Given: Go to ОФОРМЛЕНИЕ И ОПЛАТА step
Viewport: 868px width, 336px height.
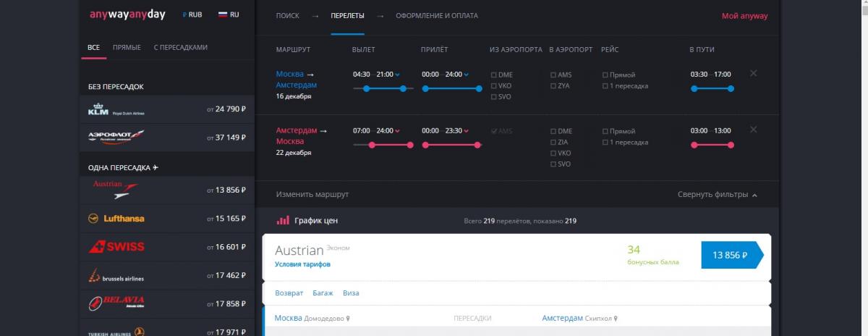Looking at the screenshot, I should pyautogui.click(x=436, y=15).
